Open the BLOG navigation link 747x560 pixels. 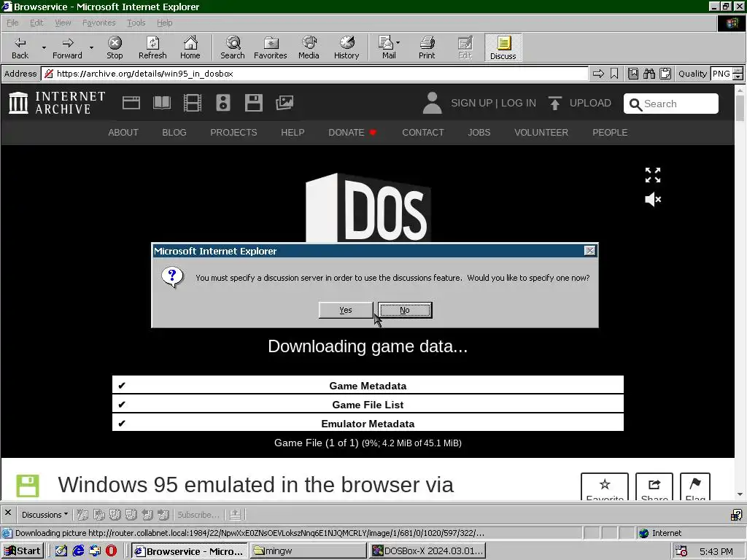[x=174, y=133]
